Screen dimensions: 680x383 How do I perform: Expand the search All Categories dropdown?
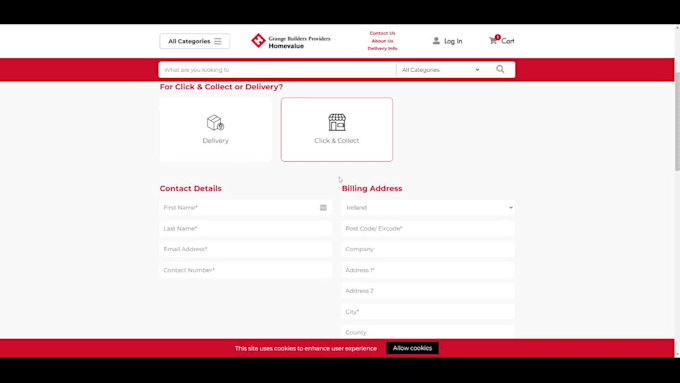coord(441,70)
